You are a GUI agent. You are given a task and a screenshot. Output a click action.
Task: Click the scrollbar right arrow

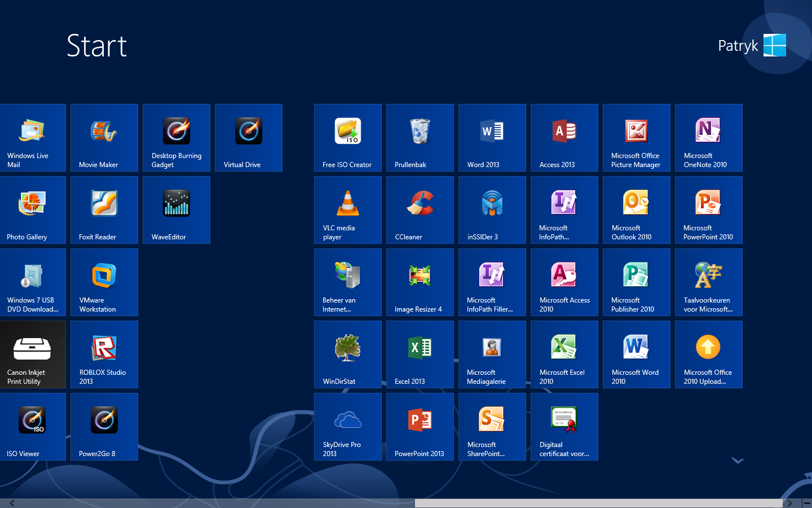(789, 503)
